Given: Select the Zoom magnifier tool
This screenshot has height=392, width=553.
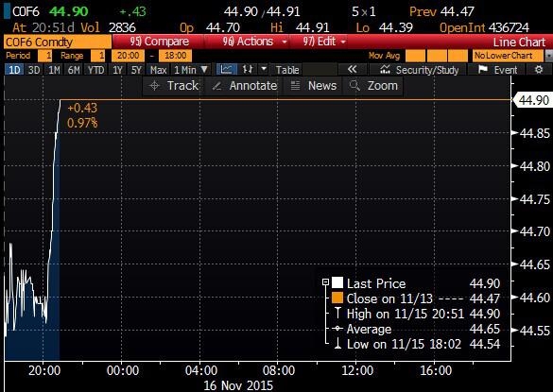Looking at the screenshot, I should [373, 86].
